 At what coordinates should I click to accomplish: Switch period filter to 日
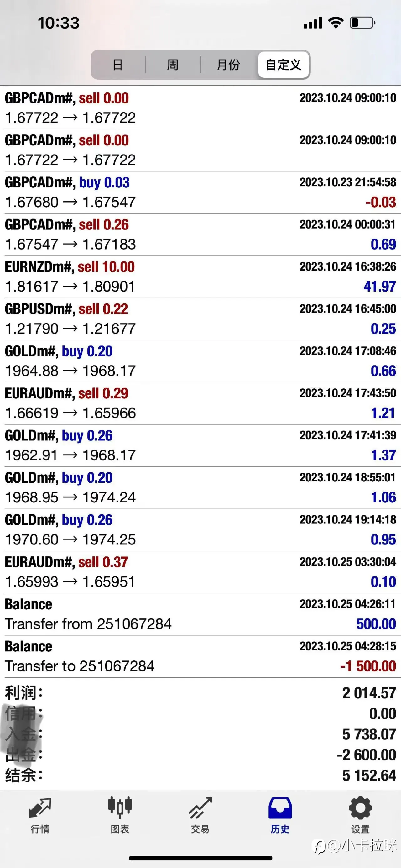118,65
